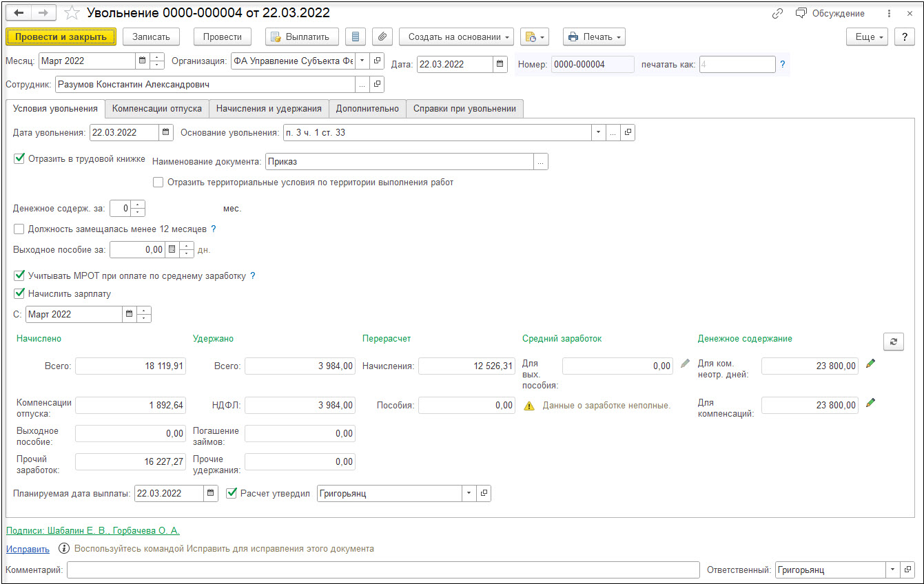
Task: Attach files using the paperclip icon
Action: coord(382,36)
